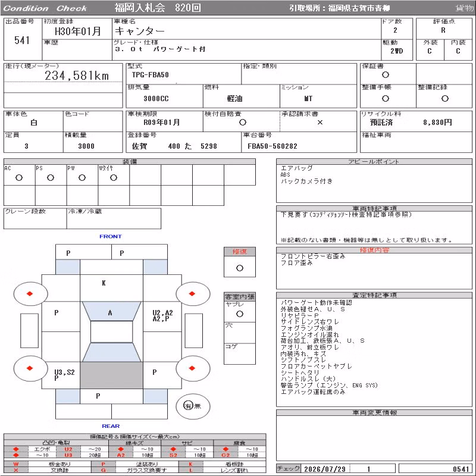Click the note ハンドルスレ（大）

coord(308,379)
